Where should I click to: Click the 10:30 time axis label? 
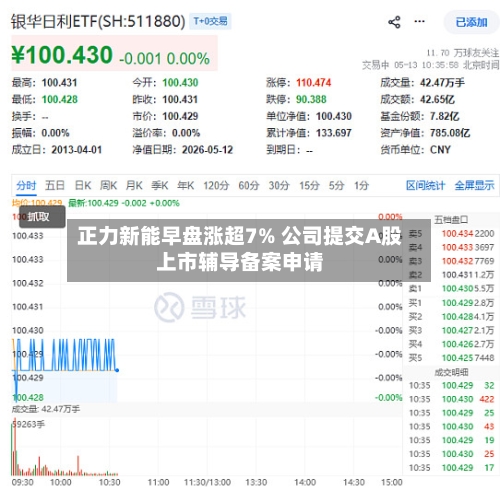coord(109,482)
